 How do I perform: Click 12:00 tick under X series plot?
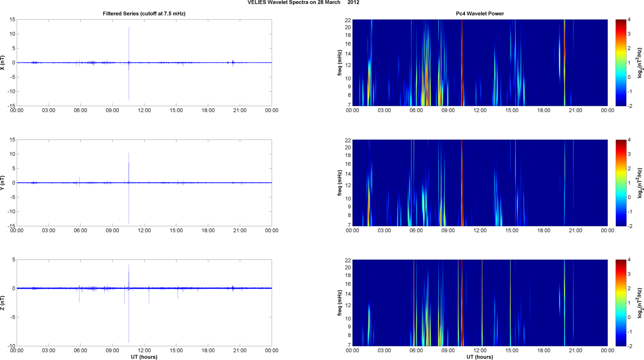point(144,110)
